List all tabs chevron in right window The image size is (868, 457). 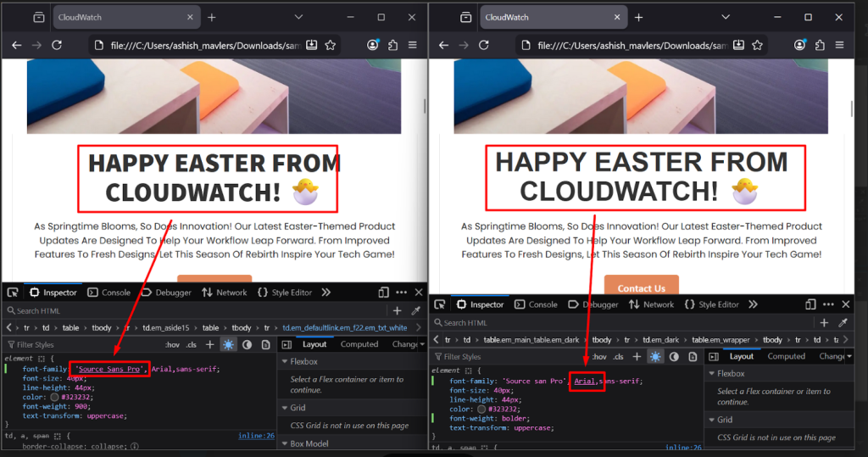[x=726, y=17]
